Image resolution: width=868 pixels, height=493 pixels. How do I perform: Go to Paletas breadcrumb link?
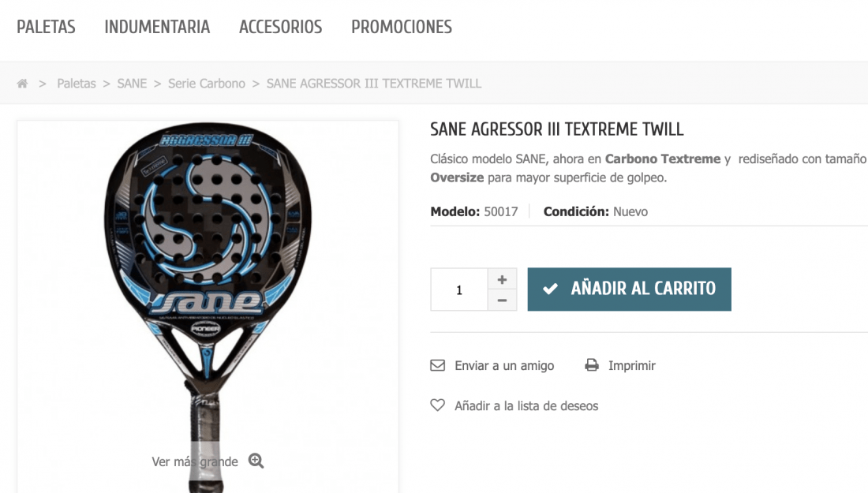[77, 84]
